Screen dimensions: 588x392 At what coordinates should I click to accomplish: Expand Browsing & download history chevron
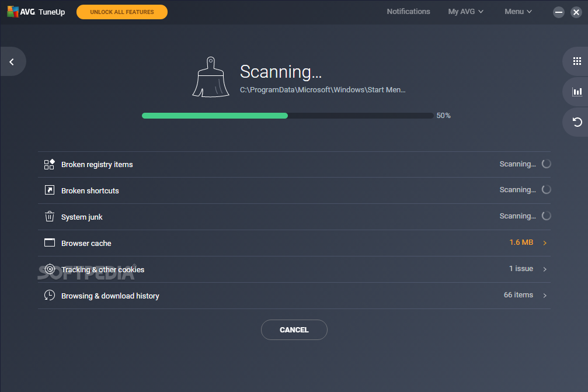[545, 296]
